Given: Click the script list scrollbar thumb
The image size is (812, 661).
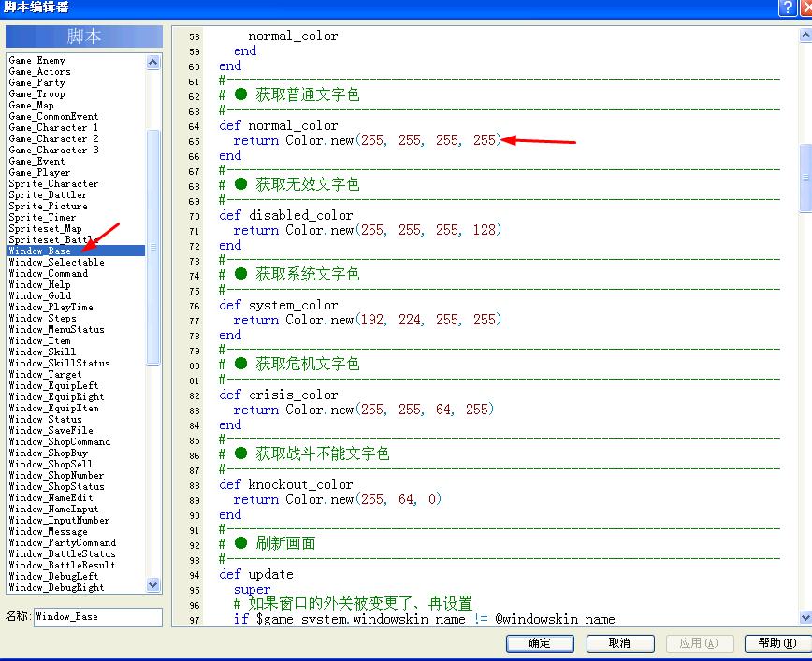Looking at the screenshot, I should (153, 248).
